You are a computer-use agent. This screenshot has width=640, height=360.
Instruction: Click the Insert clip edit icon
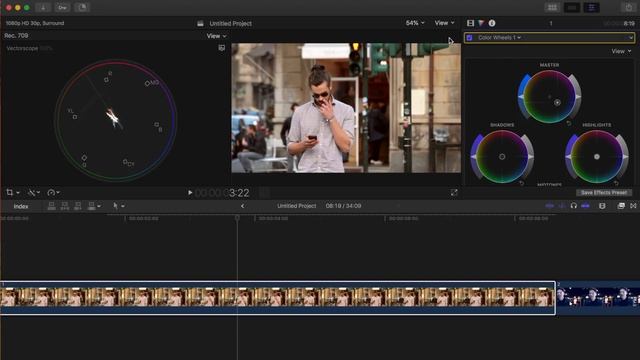pyautogui.click(x=64, y=206)
